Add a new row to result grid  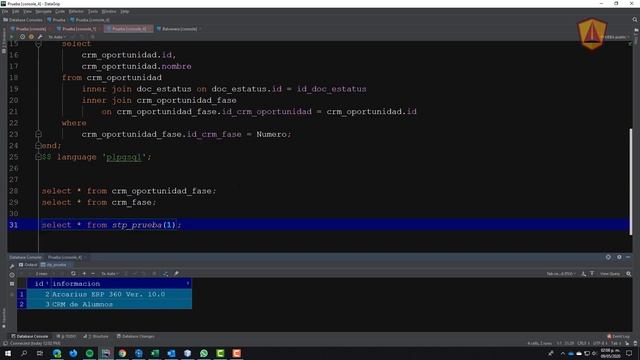coord(84,273)
